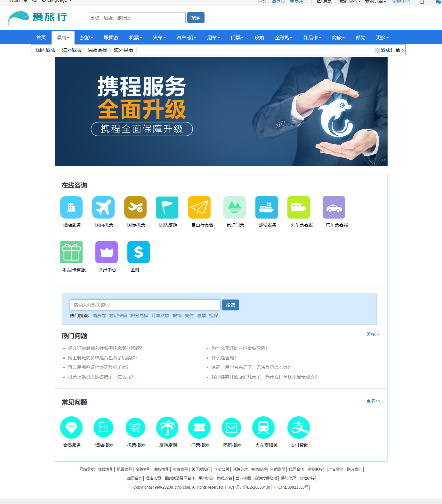442x504 pixels.
Task: Expand the 旅游 navigation dropdown
Action: 87,37
